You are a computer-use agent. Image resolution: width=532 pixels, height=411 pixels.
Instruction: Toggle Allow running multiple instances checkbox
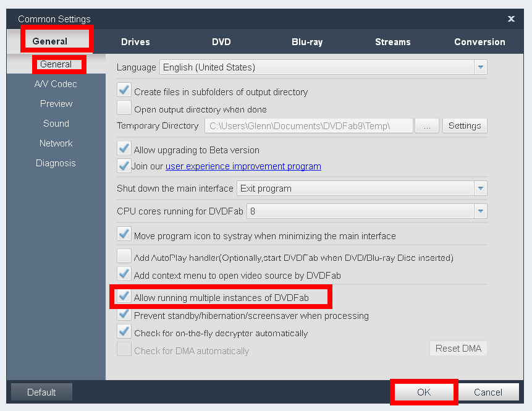click(x=124, y=296)
